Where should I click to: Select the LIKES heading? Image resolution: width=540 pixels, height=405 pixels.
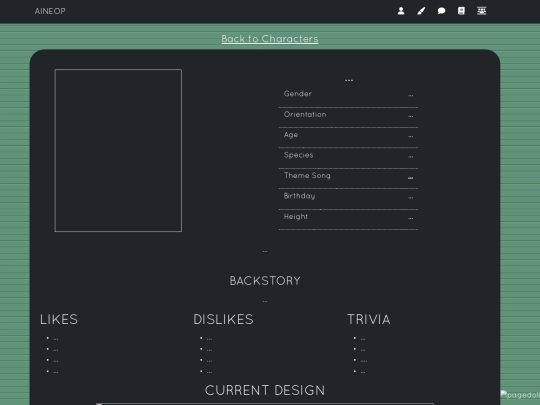[59, 319]
